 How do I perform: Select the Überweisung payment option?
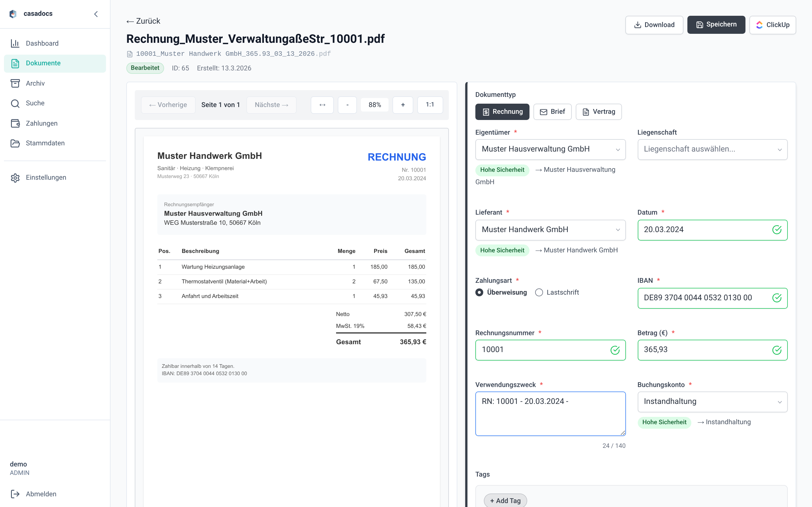click(x=480, y=292)
